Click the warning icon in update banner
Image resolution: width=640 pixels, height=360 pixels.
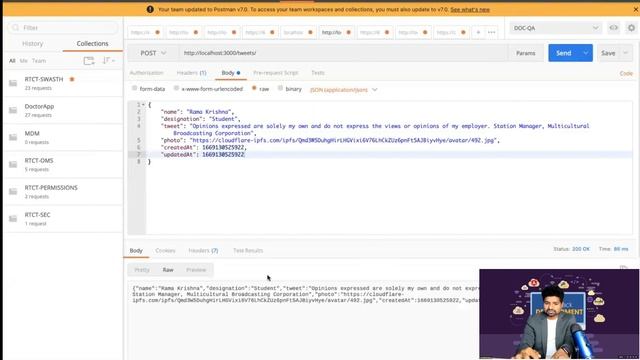coord(150,9)
